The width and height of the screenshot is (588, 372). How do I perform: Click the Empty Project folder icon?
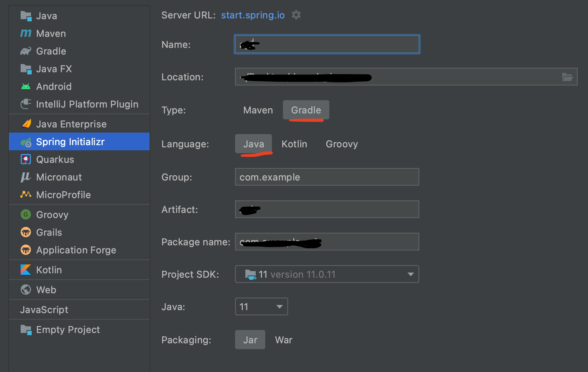[26, 330]
